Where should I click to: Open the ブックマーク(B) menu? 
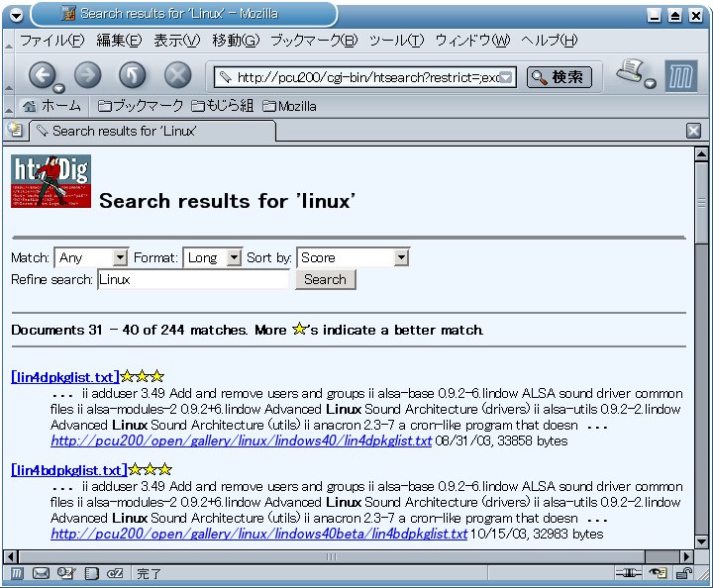(313, 41)
